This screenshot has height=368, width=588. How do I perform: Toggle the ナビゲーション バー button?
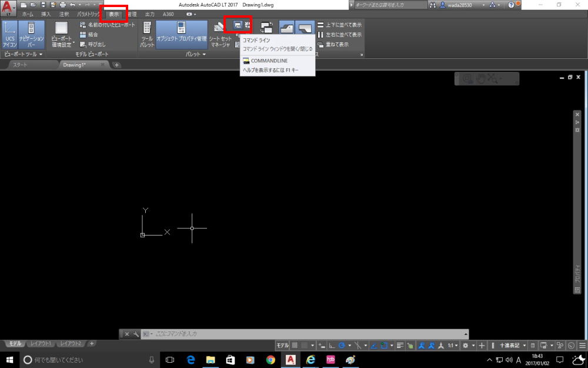[x=32, y=35]
